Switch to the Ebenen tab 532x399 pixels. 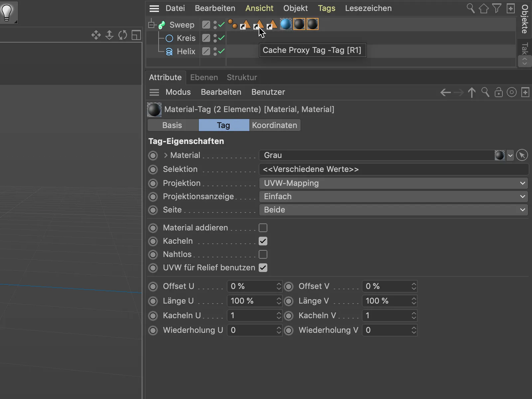pos(204,77)
